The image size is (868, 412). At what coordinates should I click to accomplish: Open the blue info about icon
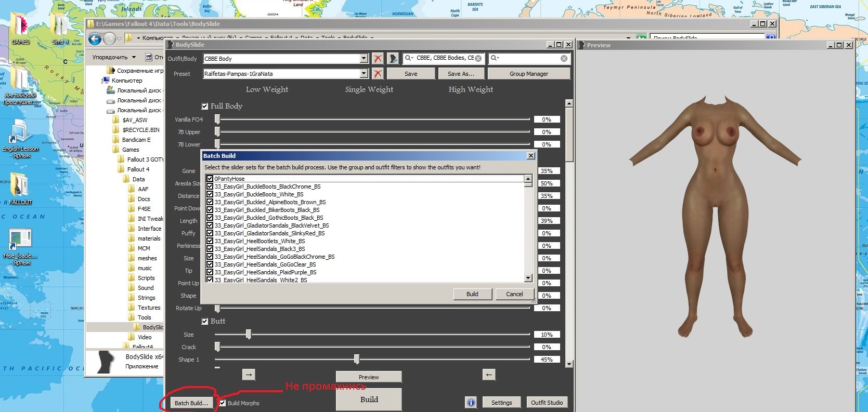(x=471, y=403)
